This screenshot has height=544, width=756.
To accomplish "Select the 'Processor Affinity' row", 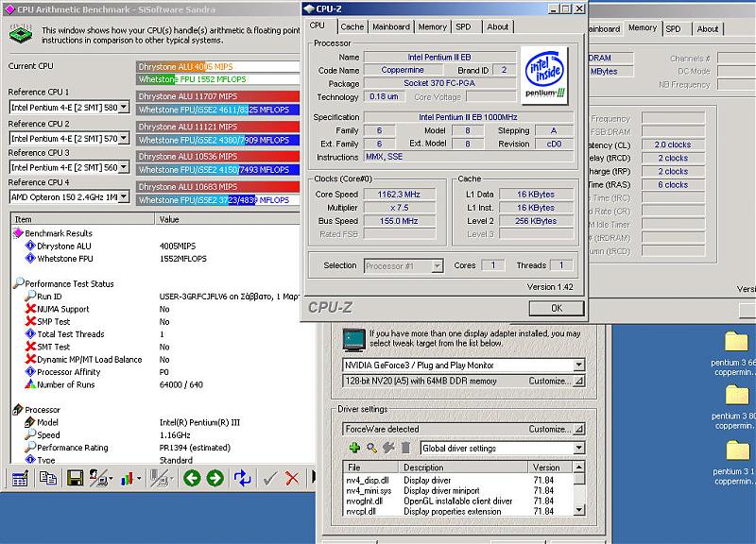I will click(68, 372).
